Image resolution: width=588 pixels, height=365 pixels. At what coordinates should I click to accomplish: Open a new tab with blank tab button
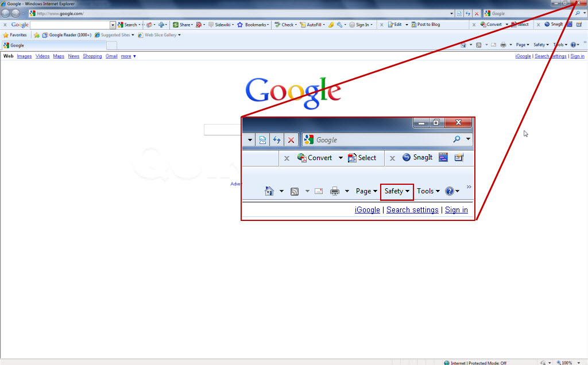(x=112, y=46)
